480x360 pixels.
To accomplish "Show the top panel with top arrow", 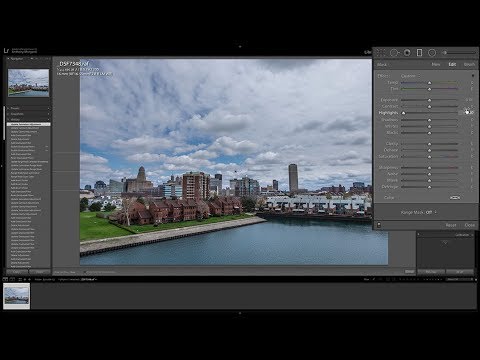I will [x=240, y=46].
